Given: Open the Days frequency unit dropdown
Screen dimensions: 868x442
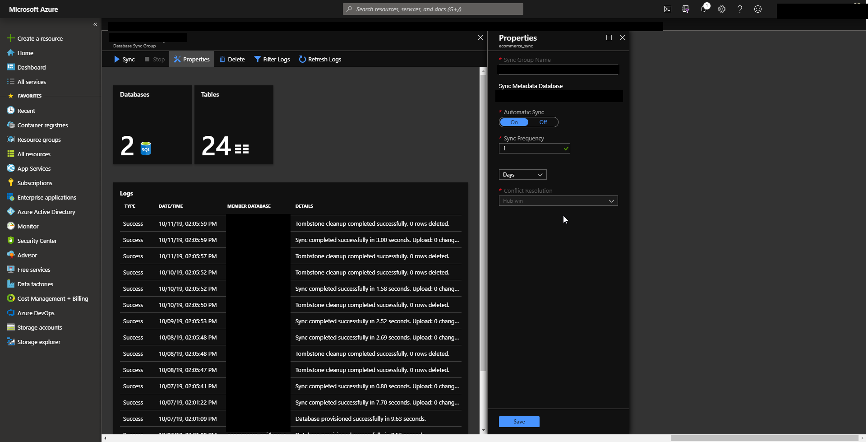Looking at the screenshot, I should (523, 175).
